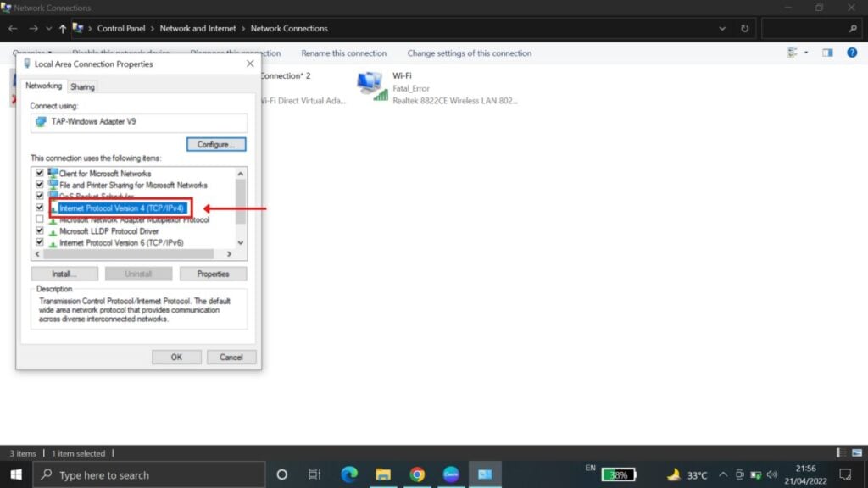Click Network and Internet in the breadcrumb
This screenshot has height=488, width=868.
click(198, 28)
